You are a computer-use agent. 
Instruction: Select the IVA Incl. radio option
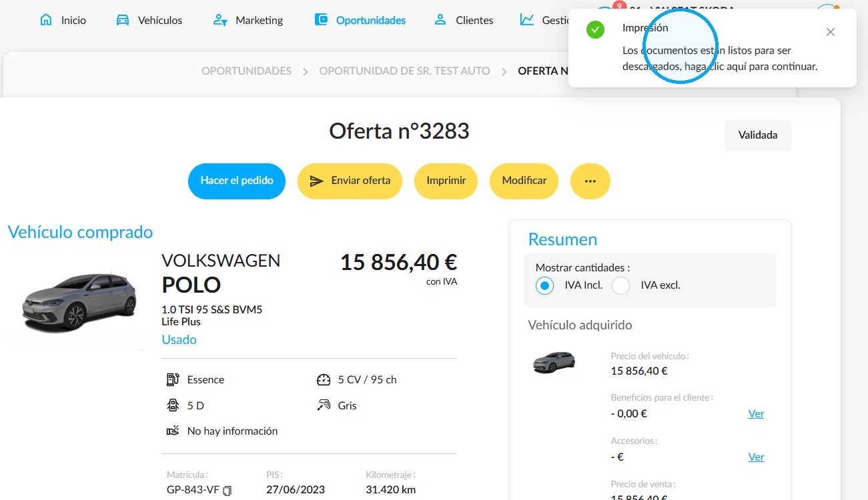(x=545, y=285)
